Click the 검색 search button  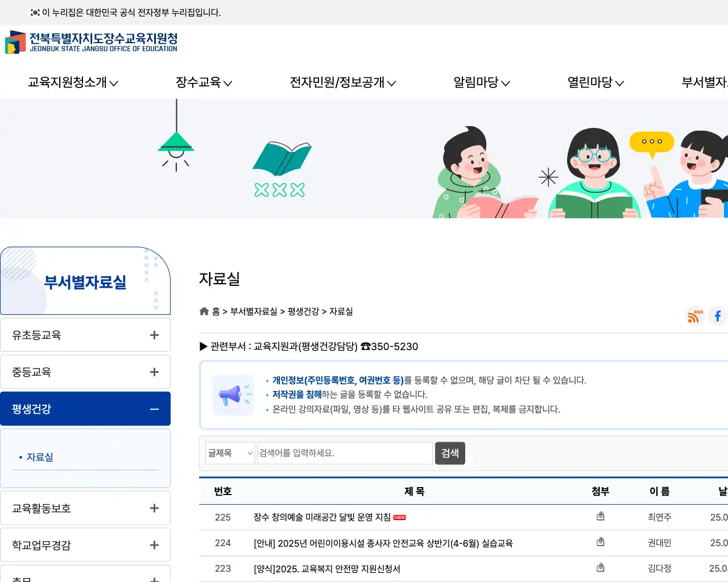[x=450, y=453]
